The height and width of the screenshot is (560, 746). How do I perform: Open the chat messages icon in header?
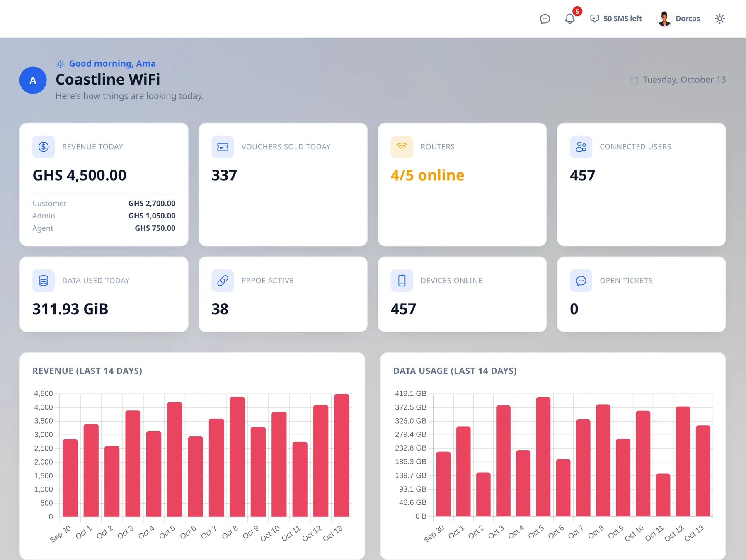(x=545, y=19)
